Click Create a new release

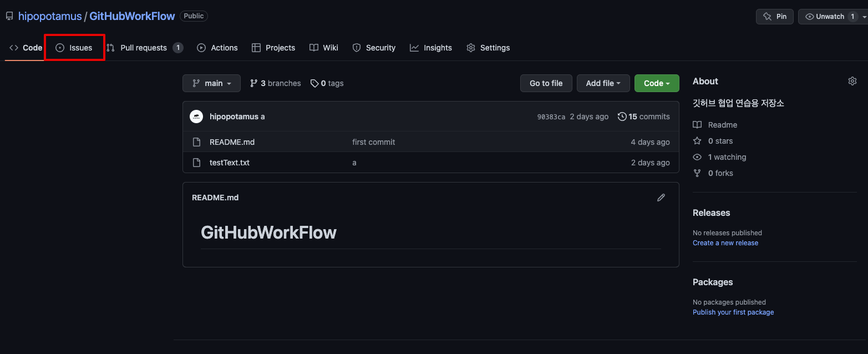(725, 243)
